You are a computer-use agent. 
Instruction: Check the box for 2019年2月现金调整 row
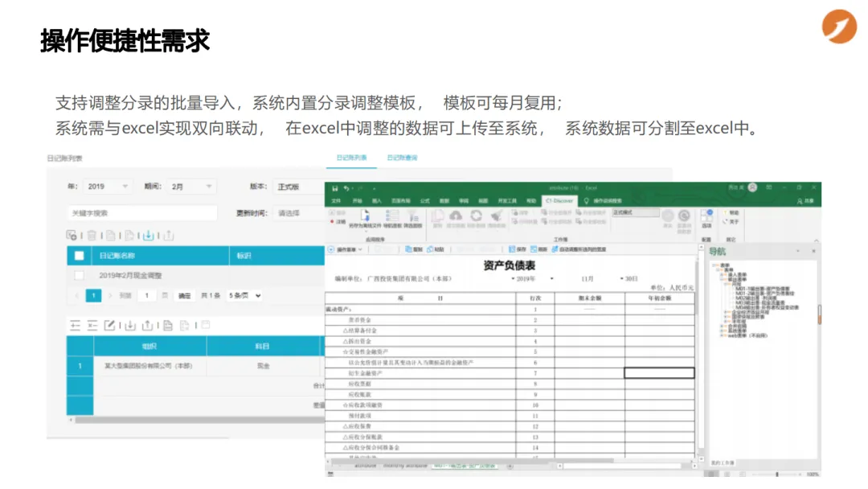point(79,275)
